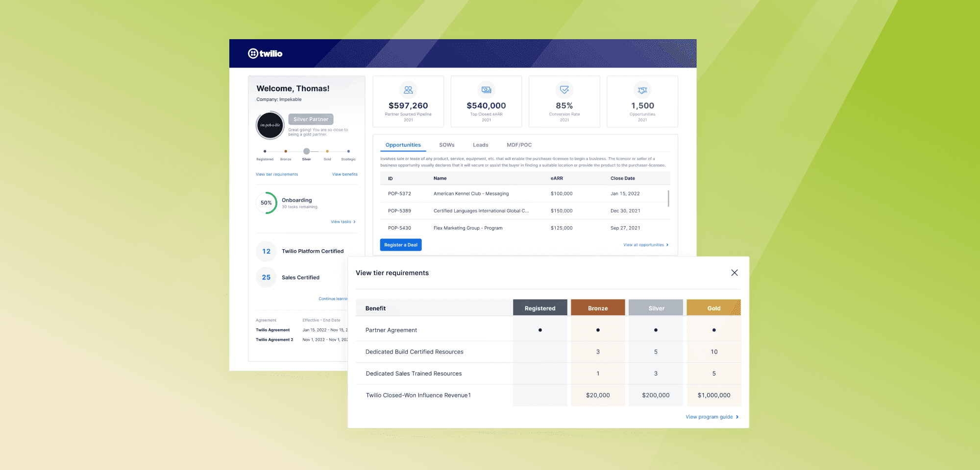Screen dimensions: 980x470
Task: Click the 85% conversion rate card value
Action: [x=564, y=106]
